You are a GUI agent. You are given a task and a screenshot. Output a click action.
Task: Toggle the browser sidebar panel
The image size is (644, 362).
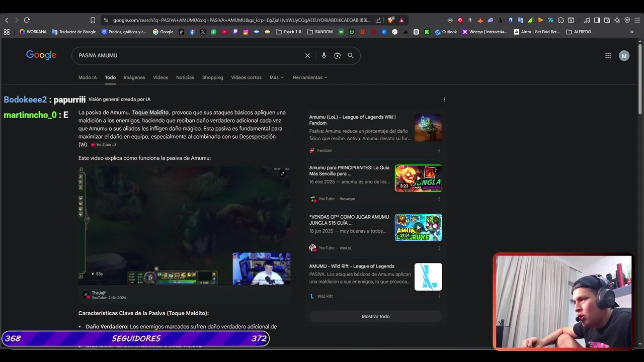point(597,20)
